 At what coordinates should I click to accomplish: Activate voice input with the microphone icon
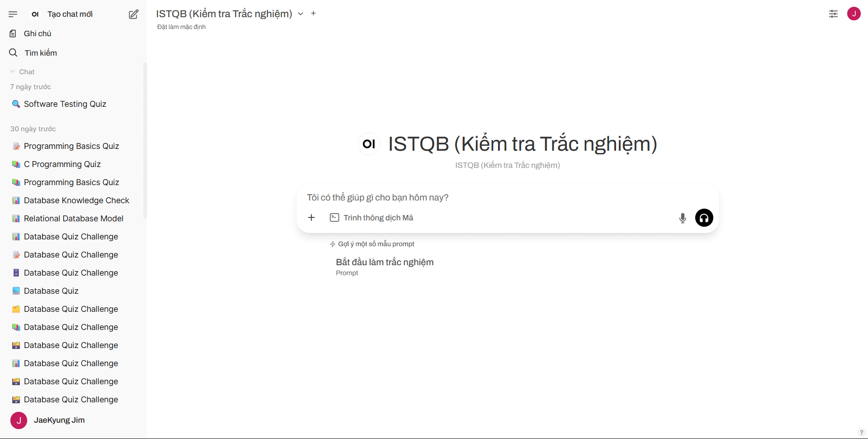(683, 218)
